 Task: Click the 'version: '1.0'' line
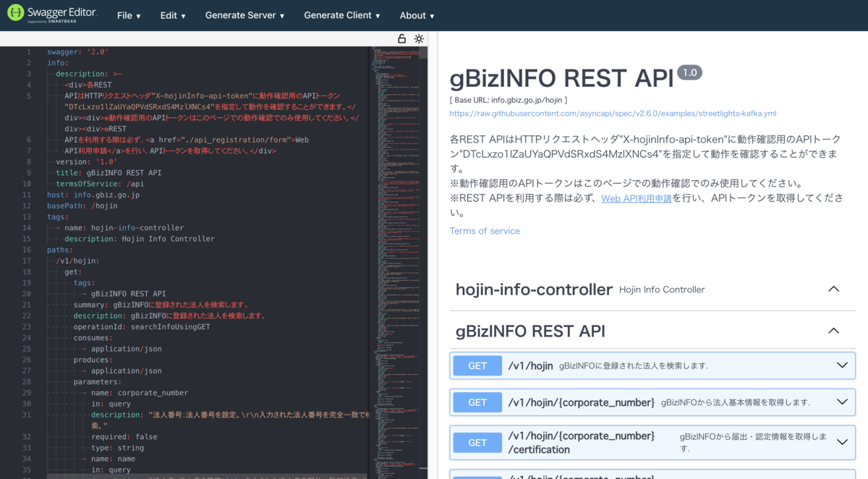pos(86,161)
